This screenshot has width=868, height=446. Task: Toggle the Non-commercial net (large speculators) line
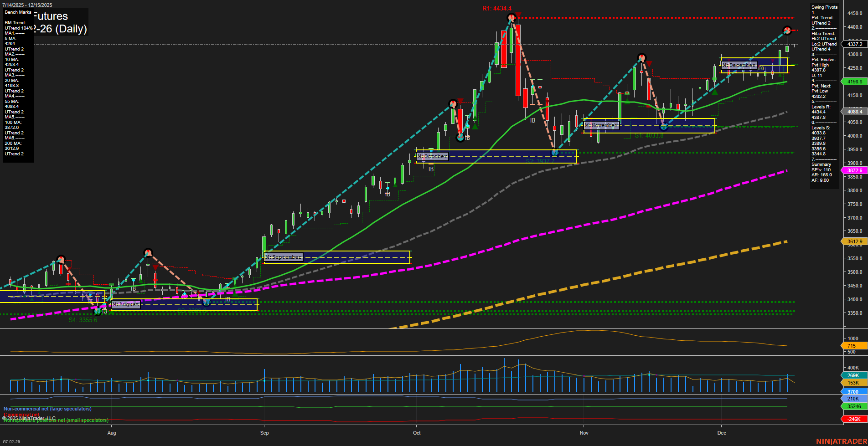[x=47, y=409]
